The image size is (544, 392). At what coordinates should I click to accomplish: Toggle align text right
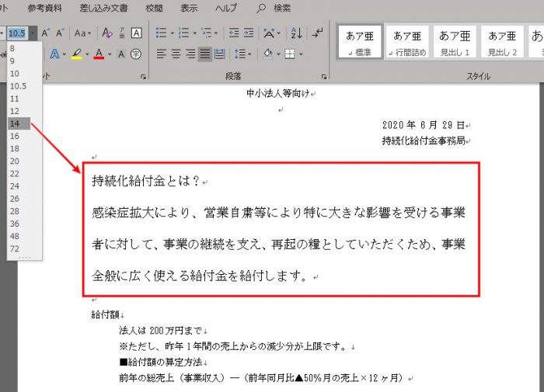190,54
